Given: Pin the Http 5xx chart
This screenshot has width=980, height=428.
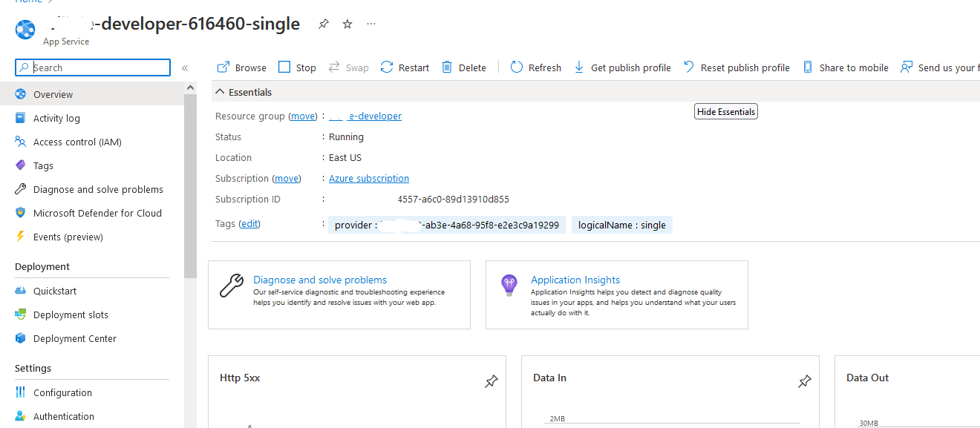Looking at the screenshot, I should tap(491, 381).
